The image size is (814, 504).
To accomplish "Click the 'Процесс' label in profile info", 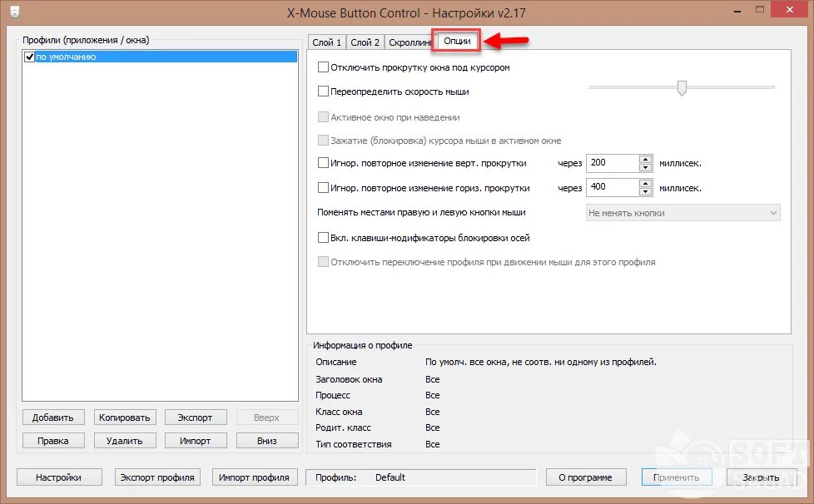I will (333, 395).
